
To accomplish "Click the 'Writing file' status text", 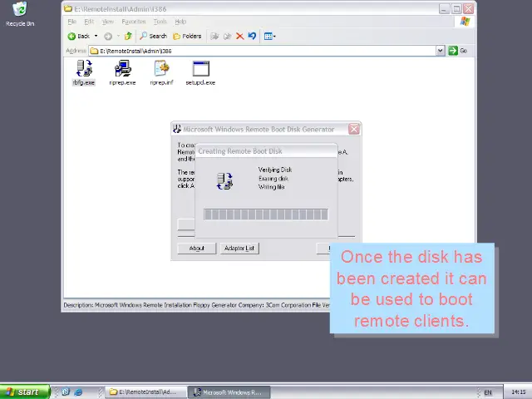I will tap(272, 187).
